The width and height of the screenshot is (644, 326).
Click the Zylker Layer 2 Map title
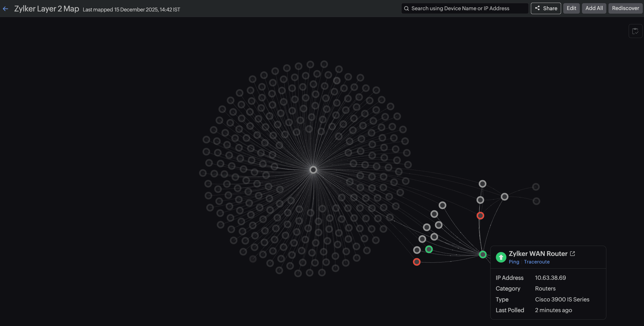[46, 9]
